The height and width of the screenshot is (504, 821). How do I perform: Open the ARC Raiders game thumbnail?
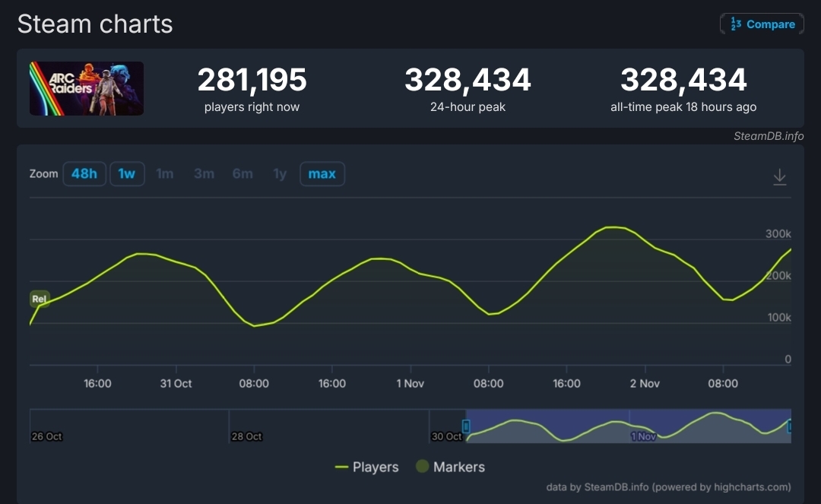[87, 88]
